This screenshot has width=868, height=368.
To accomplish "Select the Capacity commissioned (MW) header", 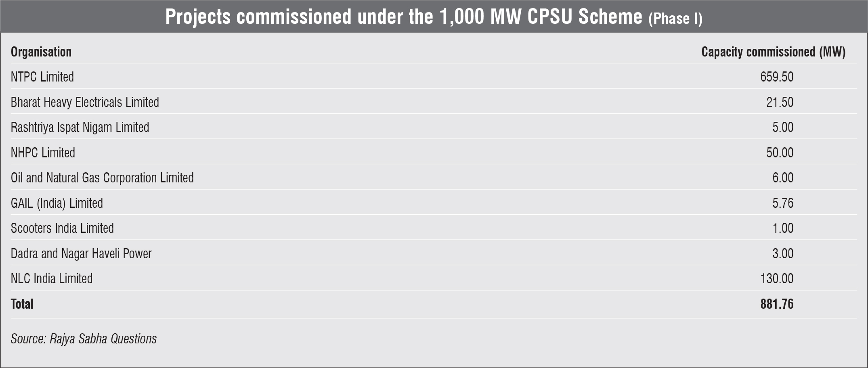I will [x=773, y=52].
